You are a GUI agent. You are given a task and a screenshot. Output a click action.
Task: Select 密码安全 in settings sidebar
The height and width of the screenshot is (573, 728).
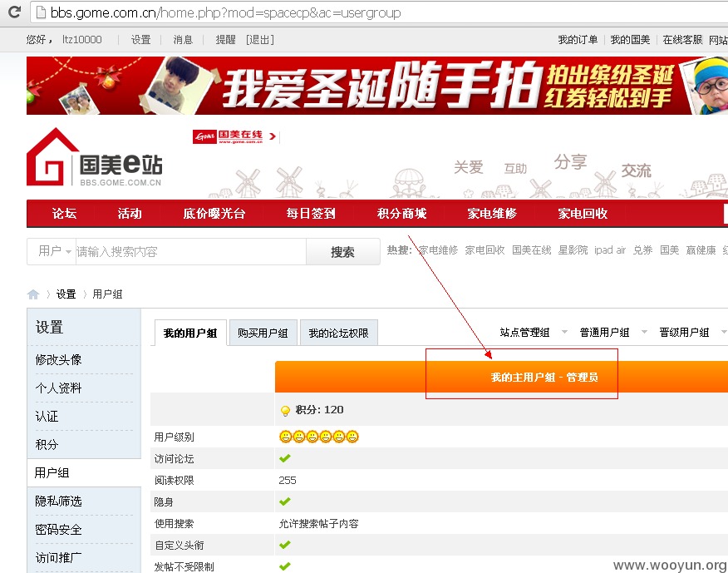tap(58, 529)
